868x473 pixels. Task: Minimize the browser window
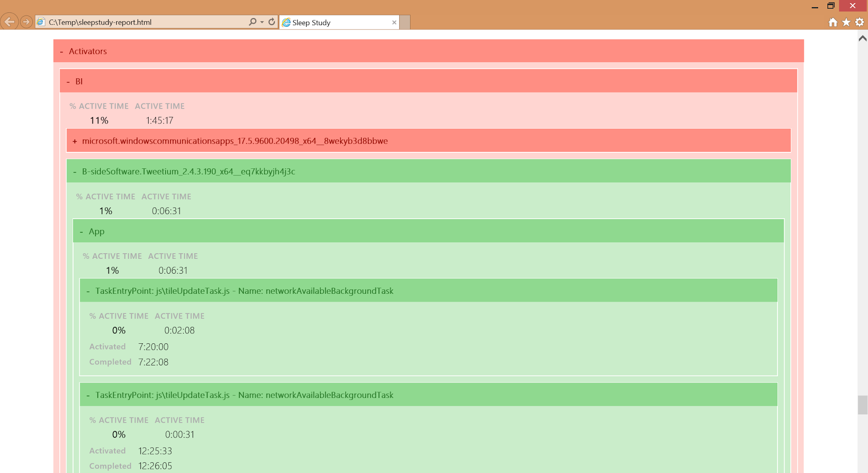click(814, 6)
